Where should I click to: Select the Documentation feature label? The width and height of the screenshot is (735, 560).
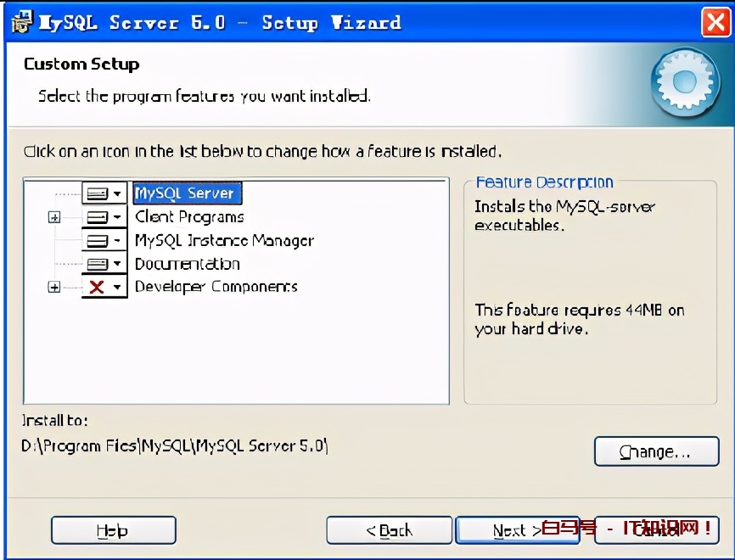187,264
